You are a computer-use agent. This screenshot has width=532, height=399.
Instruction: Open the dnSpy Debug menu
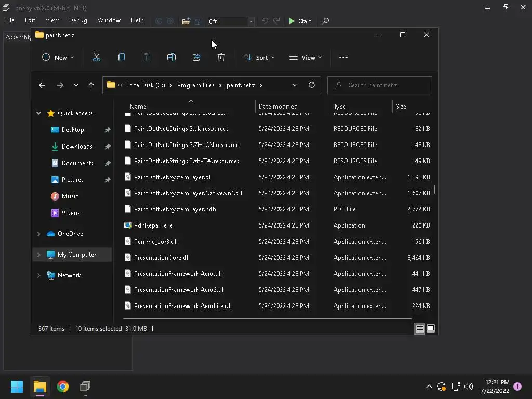[x=78, y=20]
